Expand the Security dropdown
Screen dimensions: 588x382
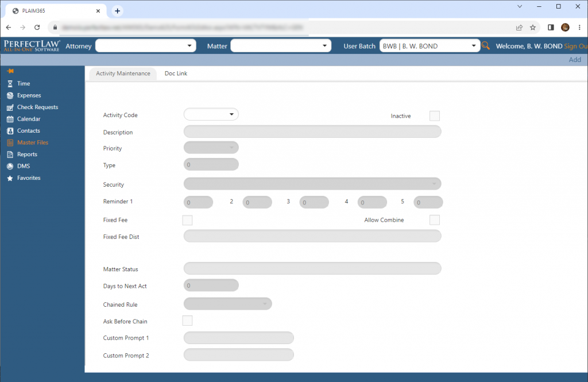[x=312, y=184]
